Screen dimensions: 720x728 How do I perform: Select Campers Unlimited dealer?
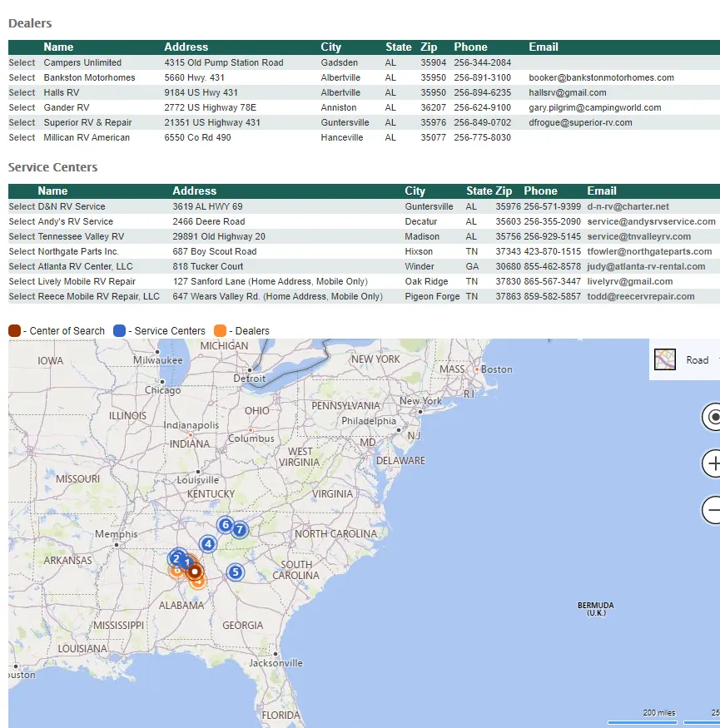pos(22,62)
